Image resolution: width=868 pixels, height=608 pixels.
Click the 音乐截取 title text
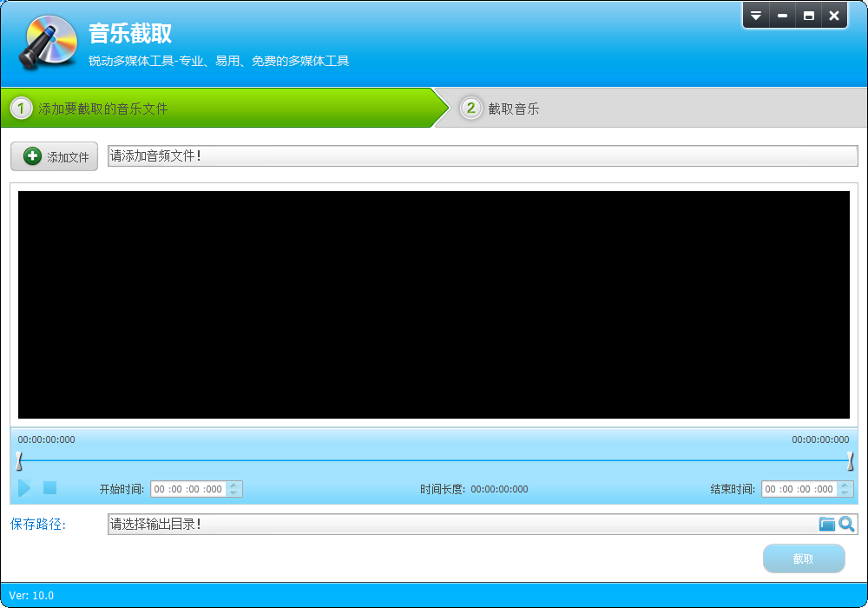click(130, 33)
